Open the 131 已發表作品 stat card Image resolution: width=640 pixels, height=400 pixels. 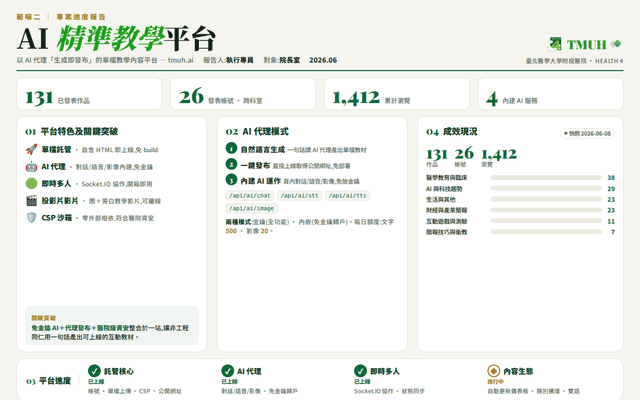[89, 94]
